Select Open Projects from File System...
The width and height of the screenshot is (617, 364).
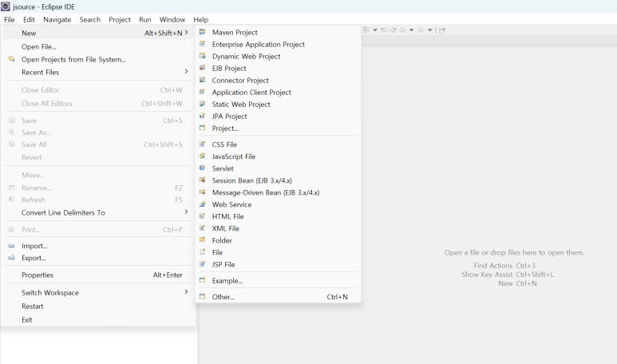pyautogui.click(x=98, y=59)
